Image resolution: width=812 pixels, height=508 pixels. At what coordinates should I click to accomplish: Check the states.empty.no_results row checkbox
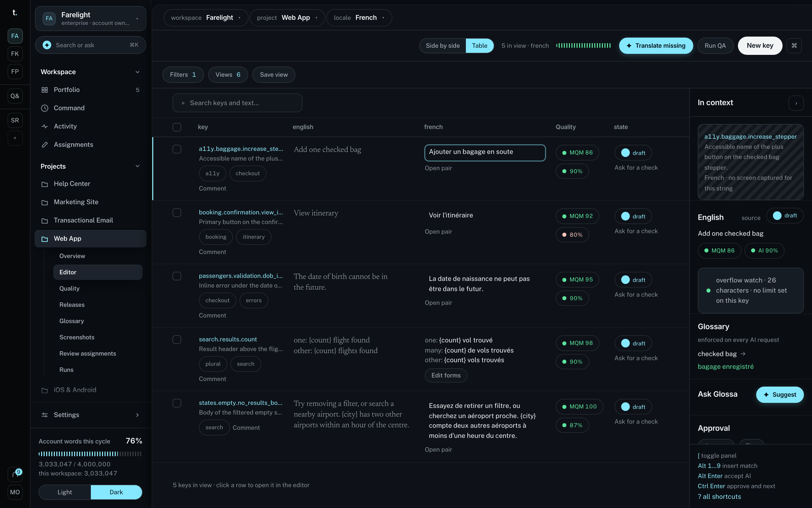[x=177, y=403]
